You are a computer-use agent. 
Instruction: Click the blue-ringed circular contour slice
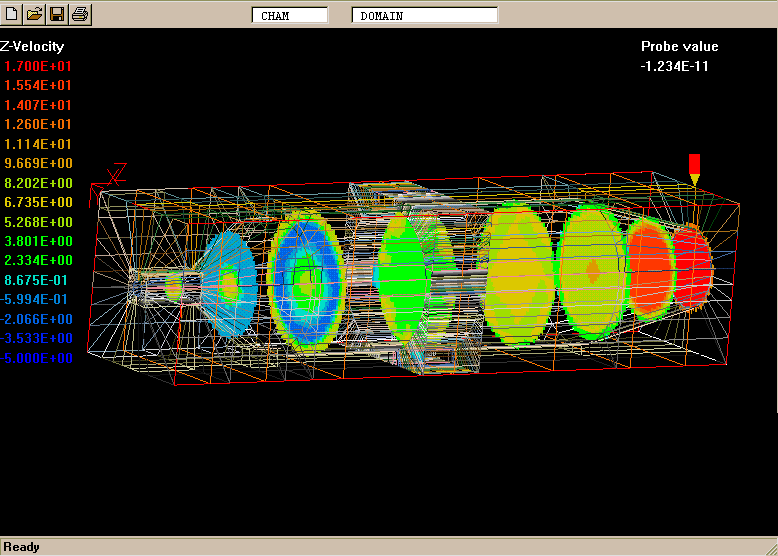(307, 280)
